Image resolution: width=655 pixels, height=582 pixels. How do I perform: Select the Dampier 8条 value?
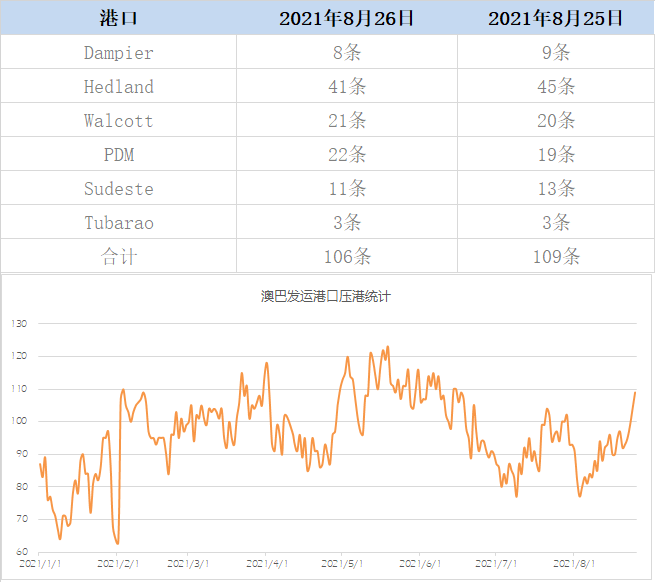click(347, 53)
